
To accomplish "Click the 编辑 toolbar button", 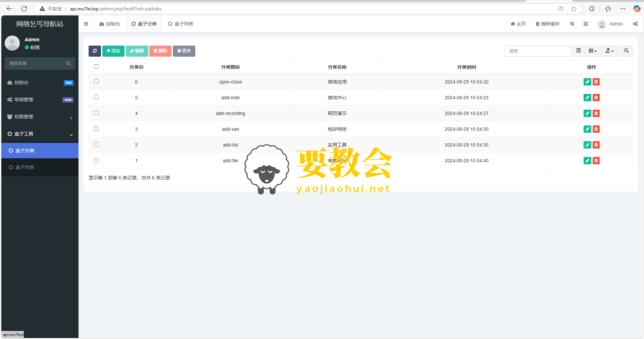I will [137, 51].
